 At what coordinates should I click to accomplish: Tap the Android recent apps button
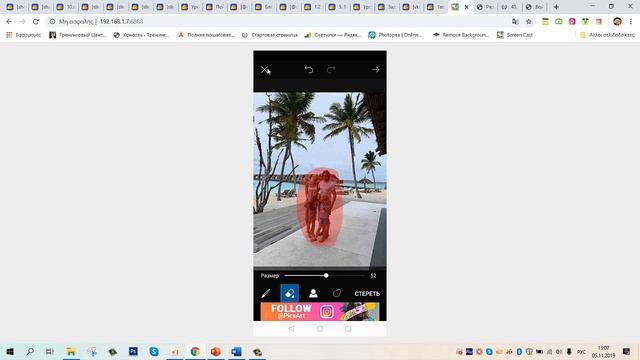point(348,329)
